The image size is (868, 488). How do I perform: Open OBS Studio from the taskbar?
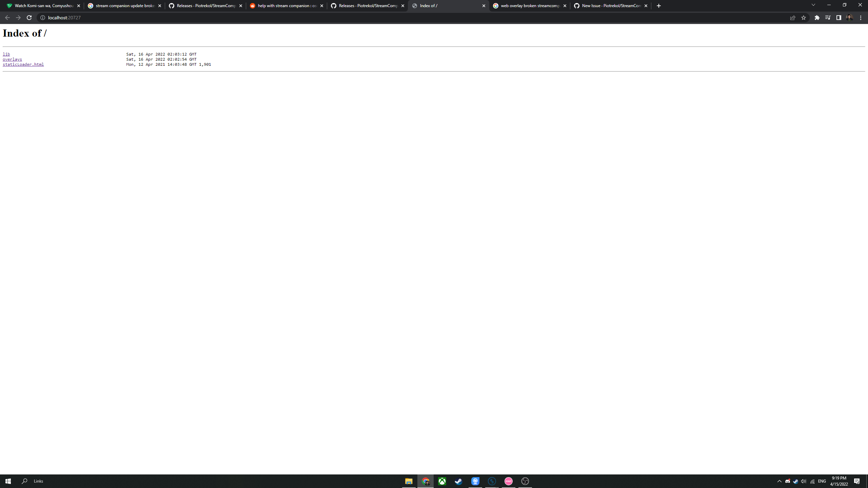click(525, 481)
